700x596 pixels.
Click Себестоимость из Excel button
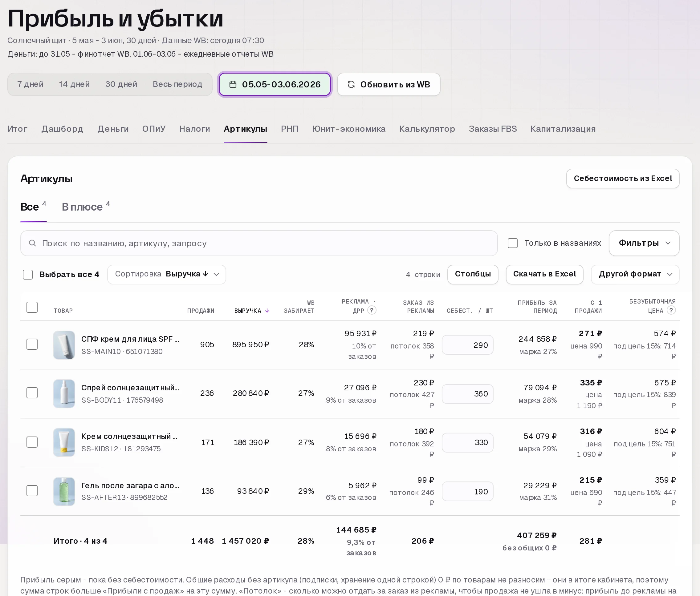[x=623, y=179]
